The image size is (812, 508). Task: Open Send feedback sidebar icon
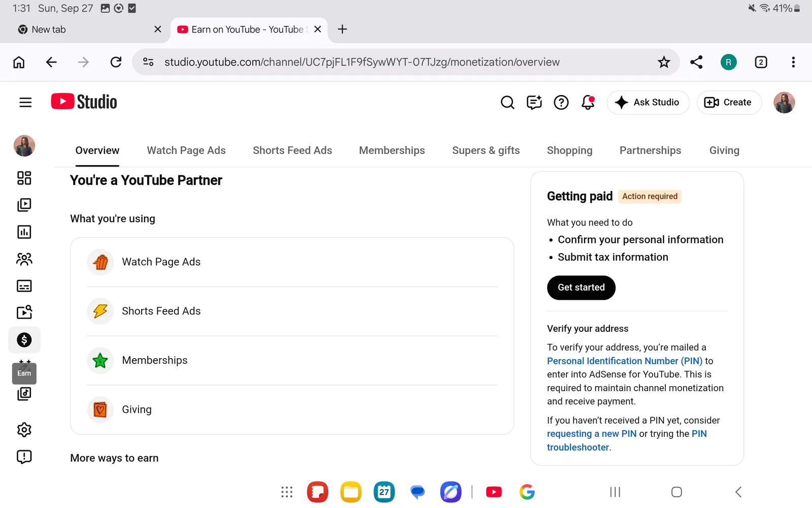click(x=24, y=457)
